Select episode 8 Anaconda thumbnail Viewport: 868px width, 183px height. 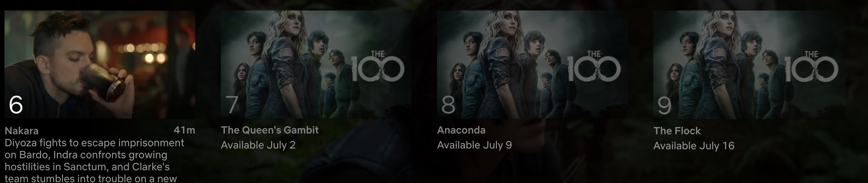[532, 64]
